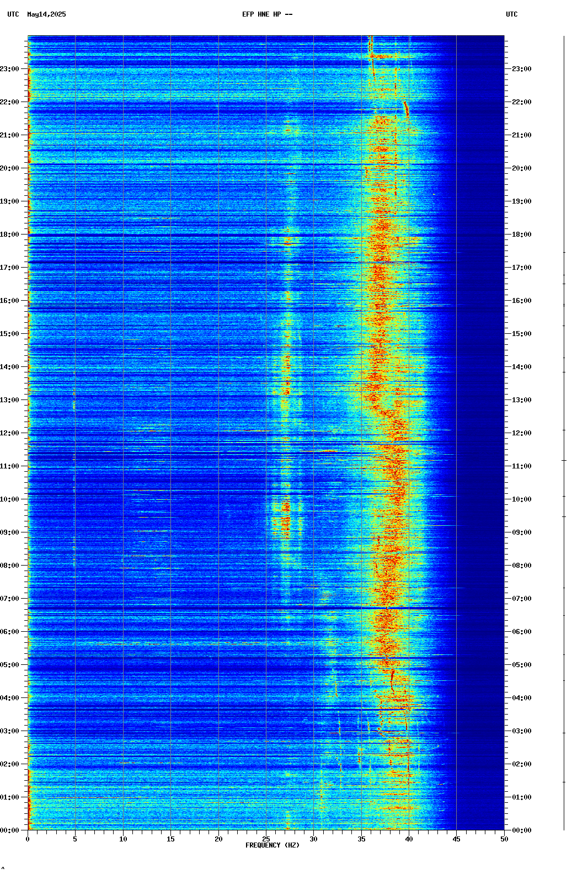Viewport: 588px width, 874px height.
Task: Select frequency tick label 35
Action: [x=361, y=839]
